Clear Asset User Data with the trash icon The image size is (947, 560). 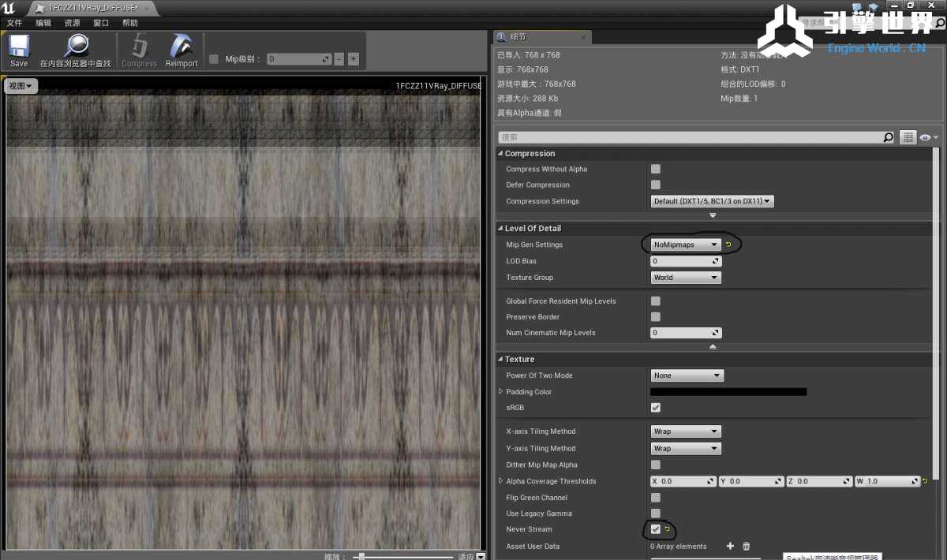[x=747, y=546]
